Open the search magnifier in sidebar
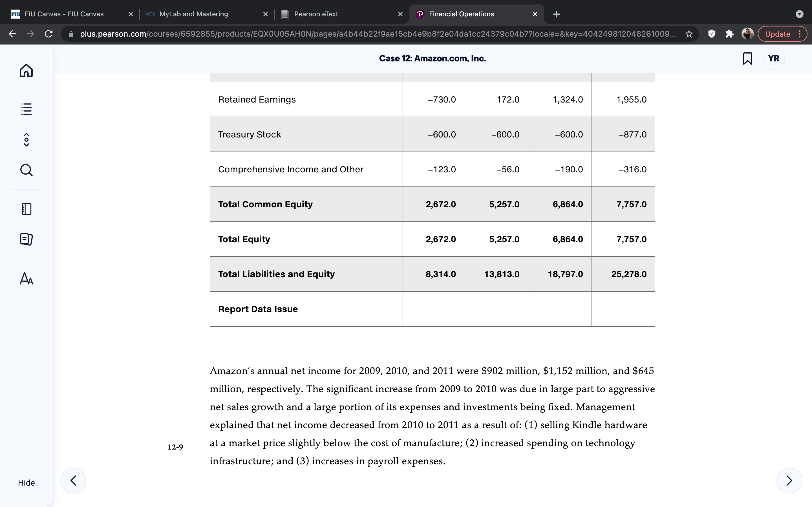812x507 pixels. pyautogui.click(x=26, y=170)
